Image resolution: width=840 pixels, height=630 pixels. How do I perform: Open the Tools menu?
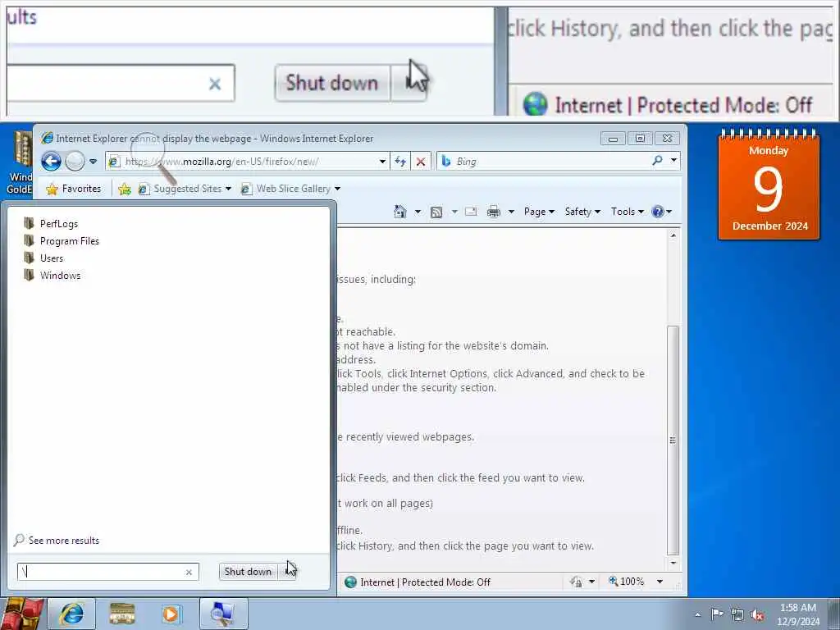pyautogui.click(x=628, y=212)
